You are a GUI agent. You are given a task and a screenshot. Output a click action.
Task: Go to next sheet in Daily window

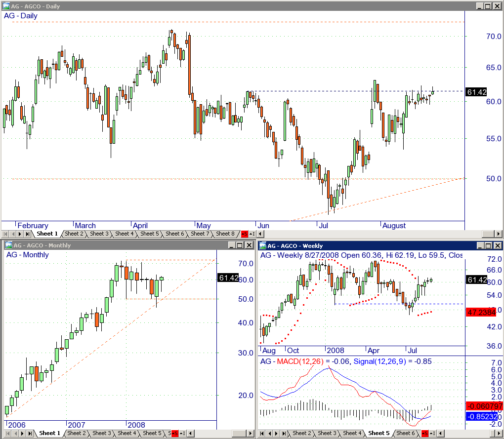point(20,234)
